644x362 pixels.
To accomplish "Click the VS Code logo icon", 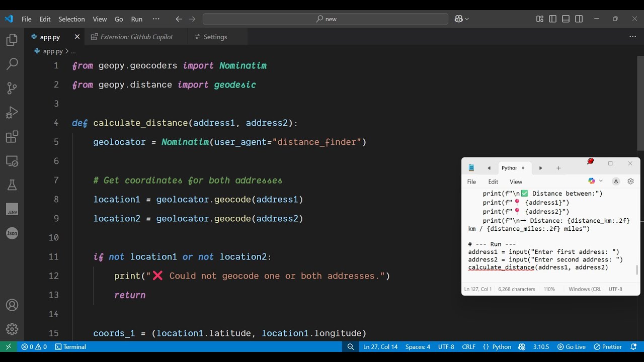I will tap(9, 19).
